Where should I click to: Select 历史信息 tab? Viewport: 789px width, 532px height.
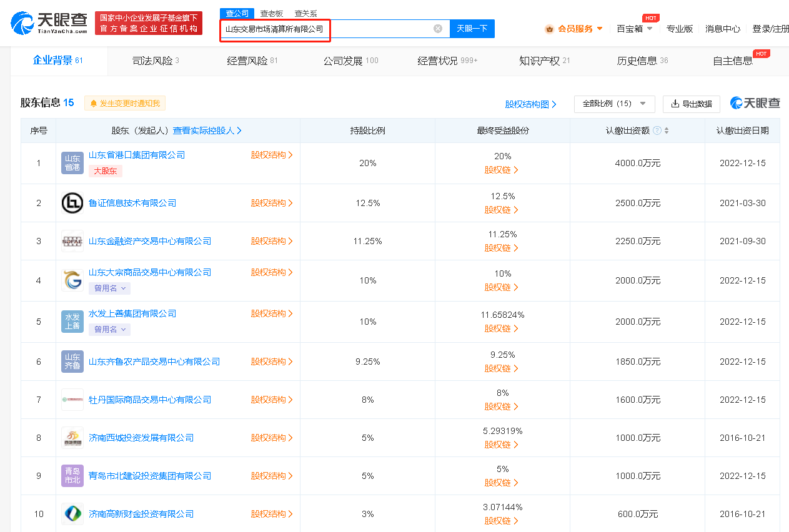[x=642, y=61]
